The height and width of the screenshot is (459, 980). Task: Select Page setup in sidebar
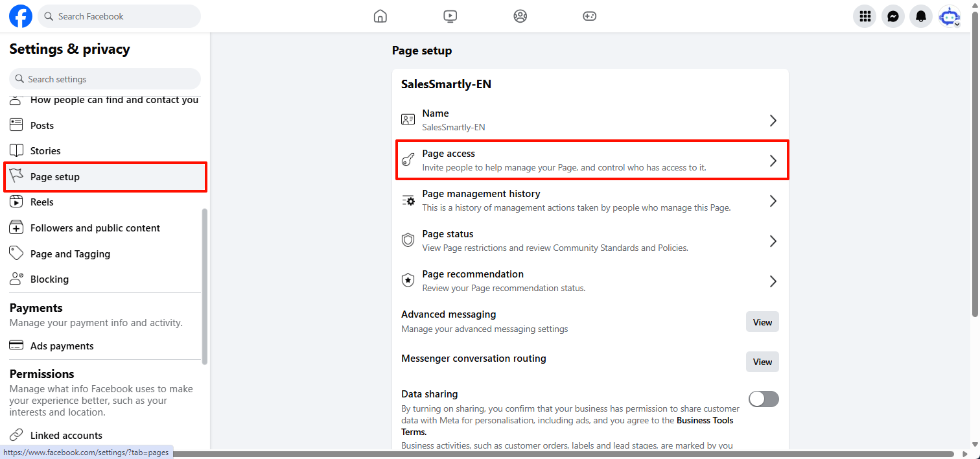(x=105, y=177)
